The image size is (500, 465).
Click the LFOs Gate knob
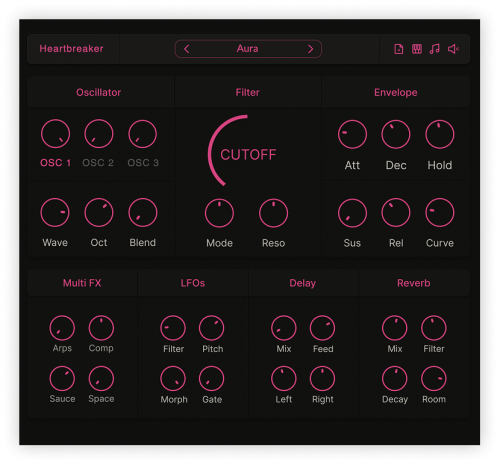(212, 379)
